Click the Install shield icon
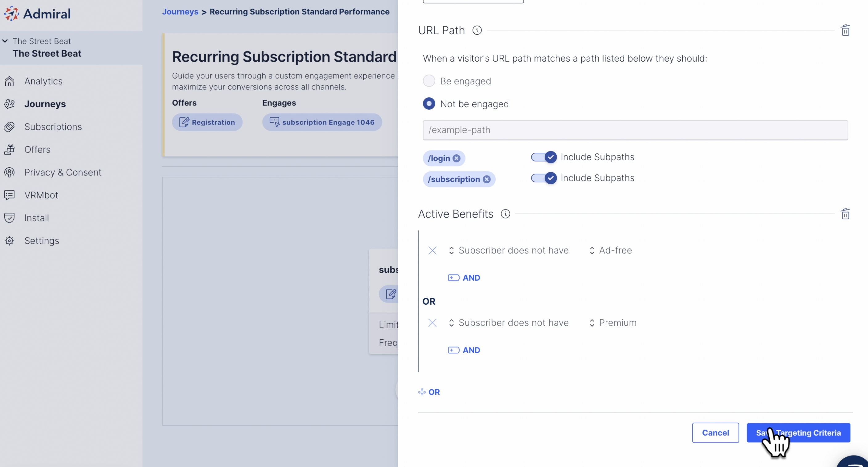This screenshot has height=467, width=868. pos(10,218)
